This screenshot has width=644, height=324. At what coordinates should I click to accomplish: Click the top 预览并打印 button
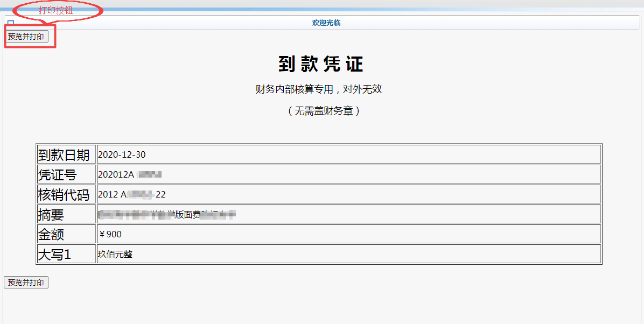click(x=26, y=37)
